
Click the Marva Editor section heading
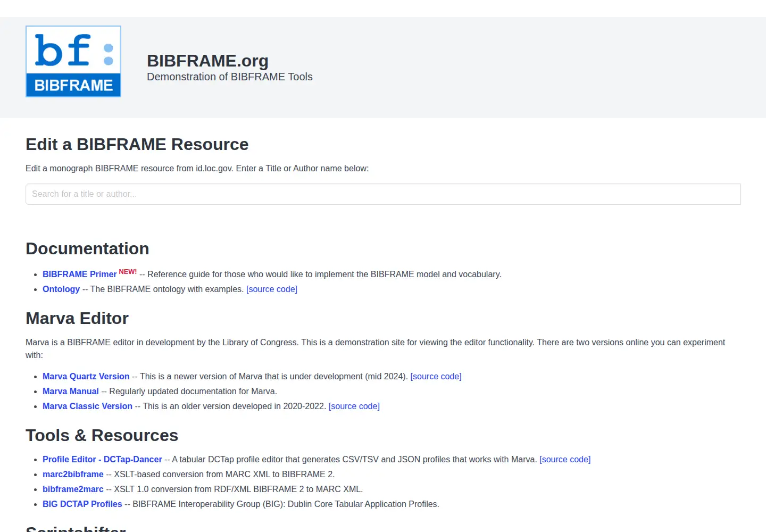[77, 319]
